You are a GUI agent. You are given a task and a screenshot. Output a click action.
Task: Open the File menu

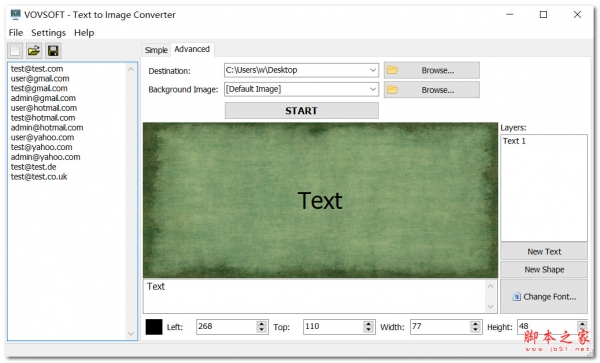pos(16,33)
